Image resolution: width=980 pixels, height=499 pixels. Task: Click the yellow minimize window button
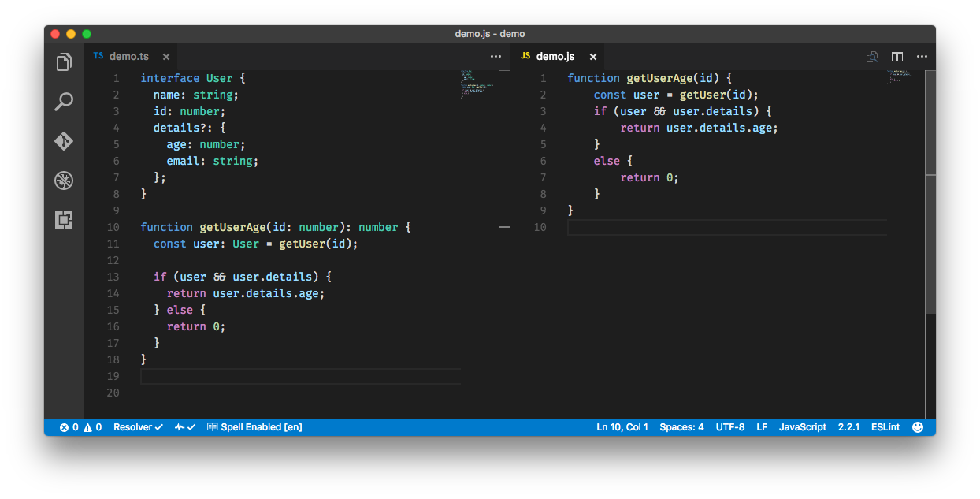tap(71, 34)
